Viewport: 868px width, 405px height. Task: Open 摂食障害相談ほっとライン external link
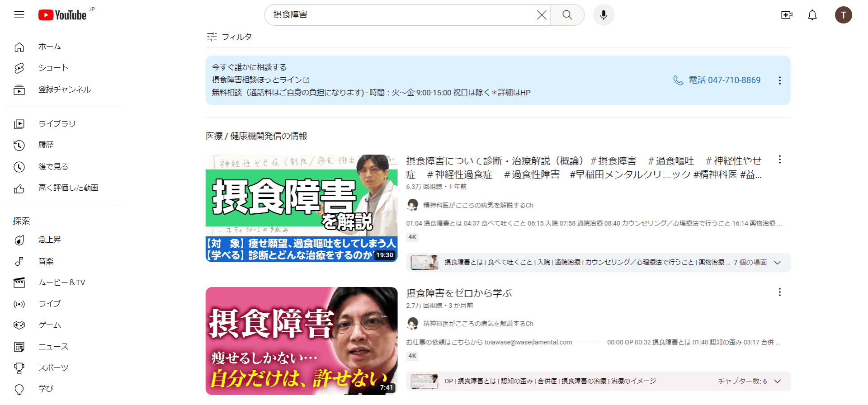[260, 80]
